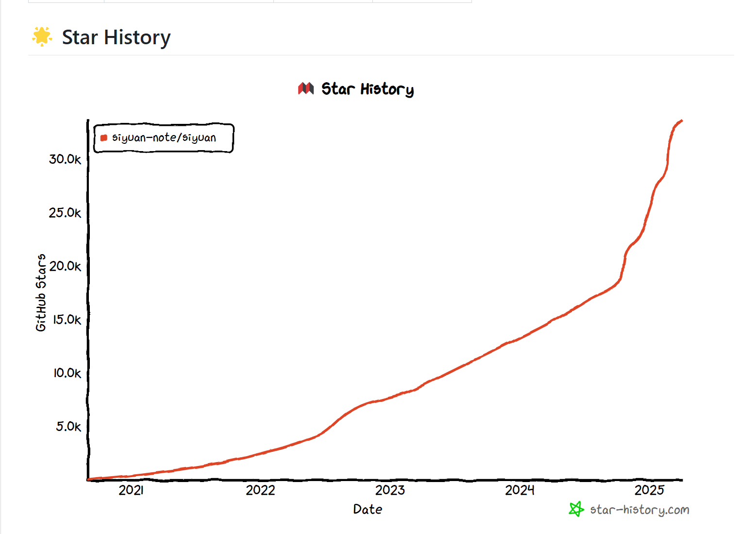The width and height of the screenshot is (756, 534).
Task: Click the 2021 x-axis label
Action: coord(131,490)
